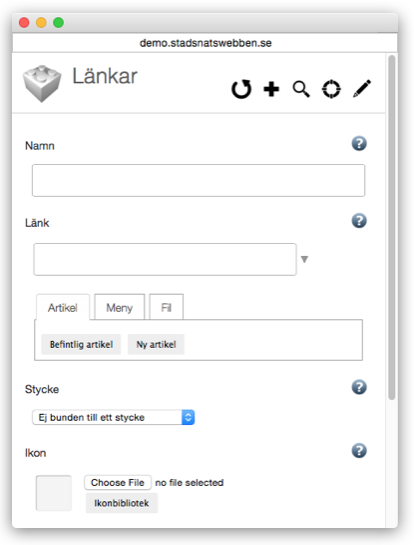Viewport: 414px width, 545px height.
Task: Switch to the Fil tab
Action: (x=166, y=307)
